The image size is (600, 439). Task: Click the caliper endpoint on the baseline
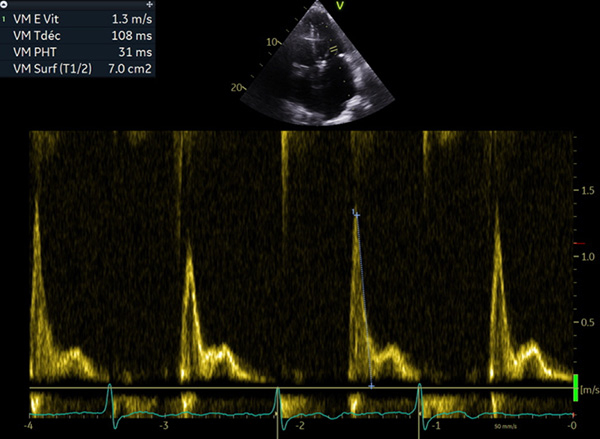point(371,385)
